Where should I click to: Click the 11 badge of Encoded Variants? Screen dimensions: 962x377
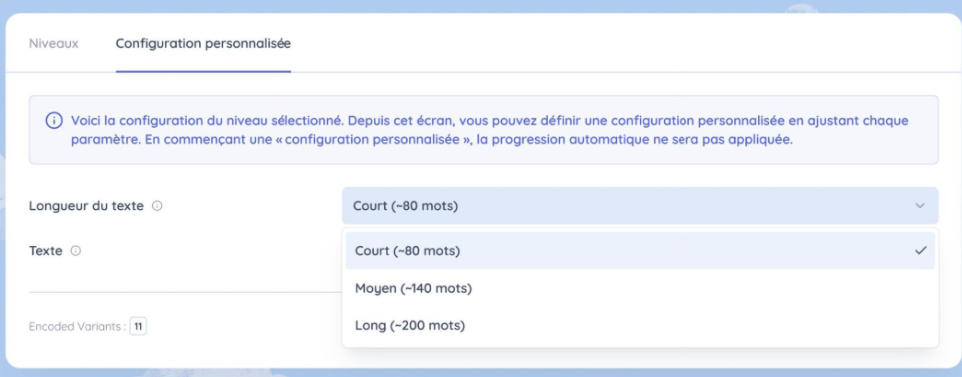click(138, 327)
